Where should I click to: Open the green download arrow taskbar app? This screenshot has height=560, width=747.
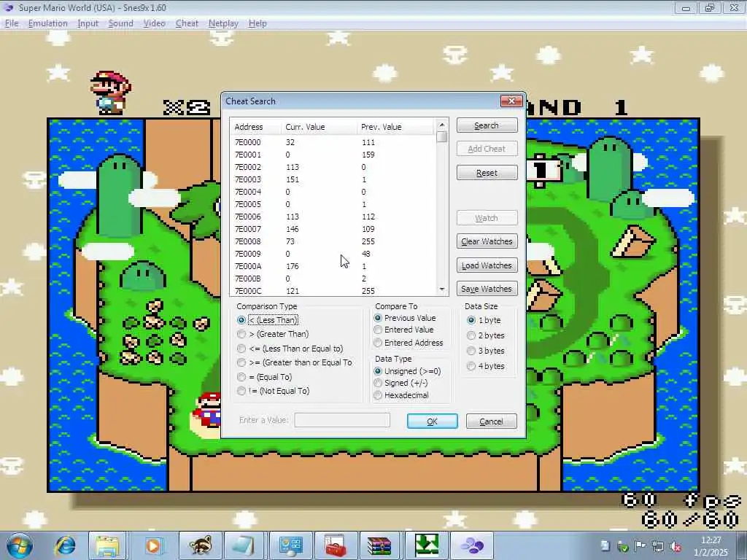426,545
